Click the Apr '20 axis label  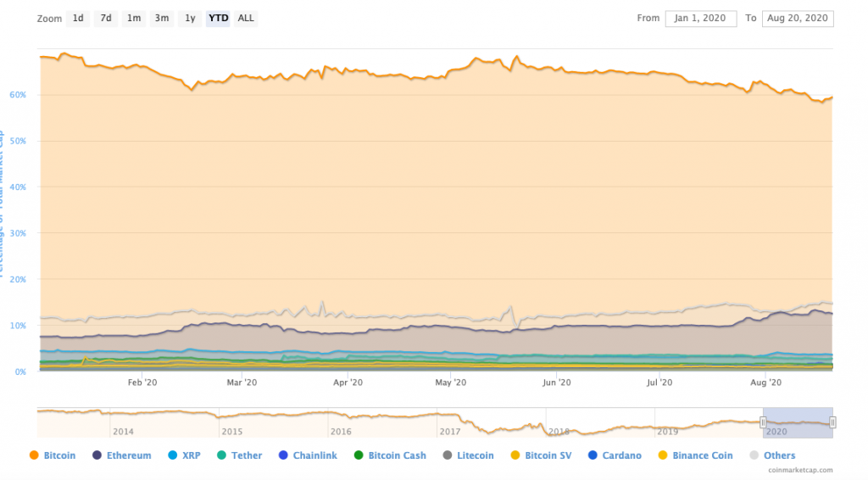click(348, 382)
